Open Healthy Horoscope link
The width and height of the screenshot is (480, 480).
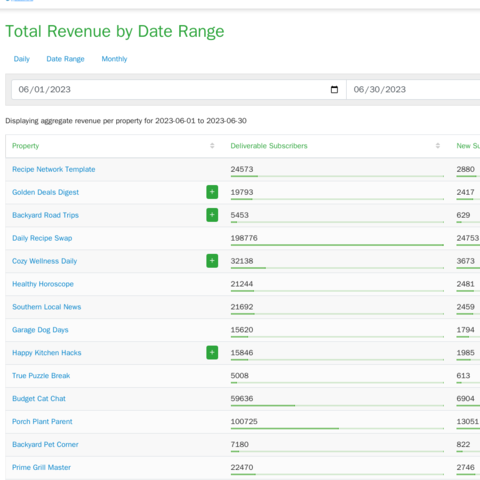[x=43, y=284]
